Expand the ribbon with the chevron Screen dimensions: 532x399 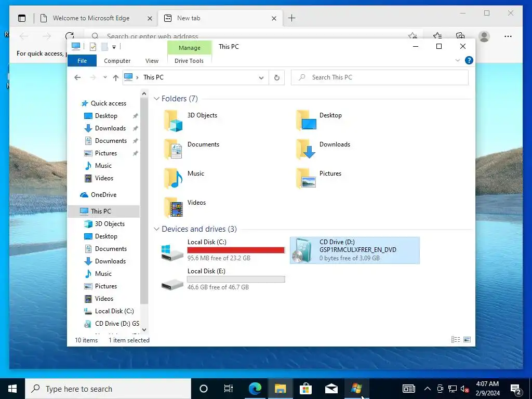(x=457, y=60)
